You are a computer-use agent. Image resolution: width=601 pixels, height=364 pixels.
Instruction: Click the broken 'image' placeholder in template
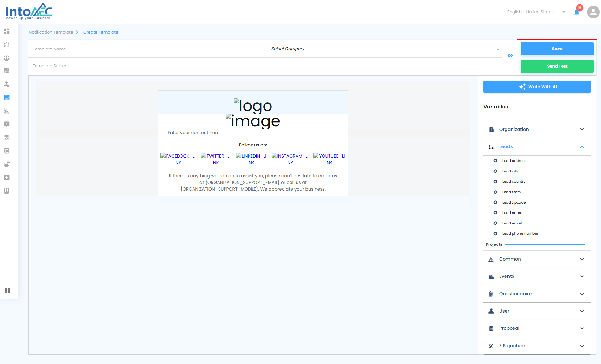(x=253, y=120)
